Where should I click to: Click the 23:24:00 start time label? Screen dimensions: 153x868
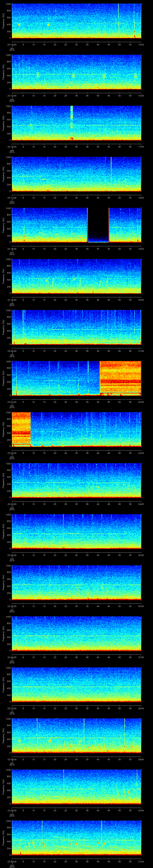click(12, 555)
